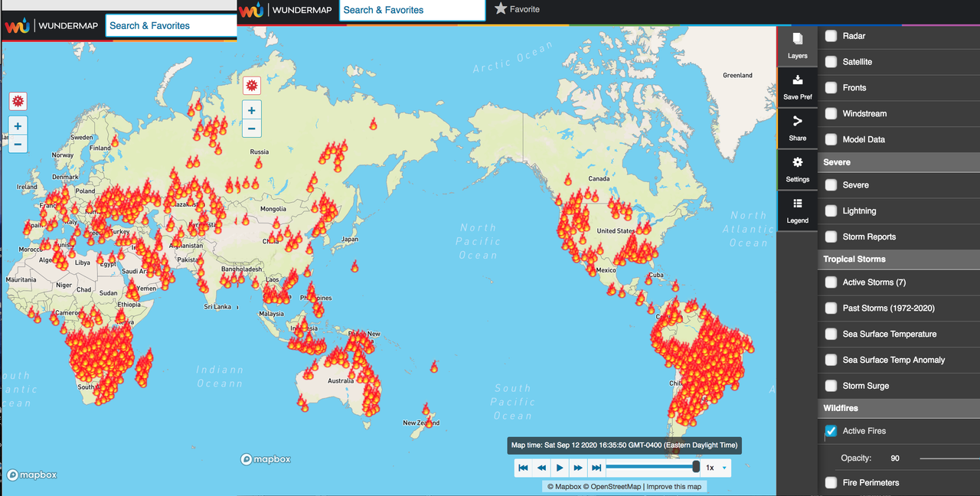Open the Layers panel icon
Viewport: 980px width, 496px height.
click(797, 39)
